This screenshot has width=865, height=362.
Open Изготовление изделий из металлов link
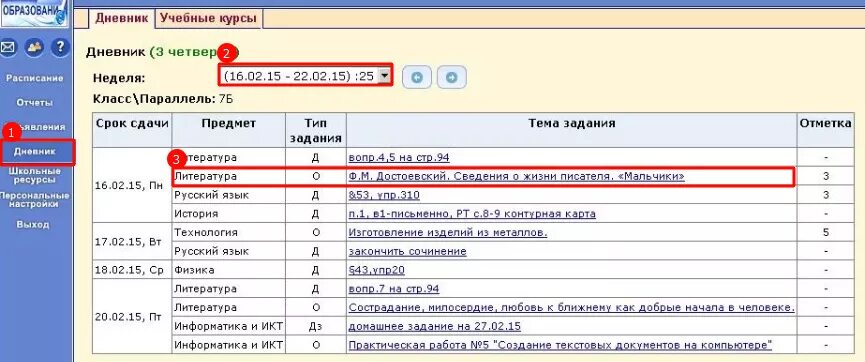[447, 232]
